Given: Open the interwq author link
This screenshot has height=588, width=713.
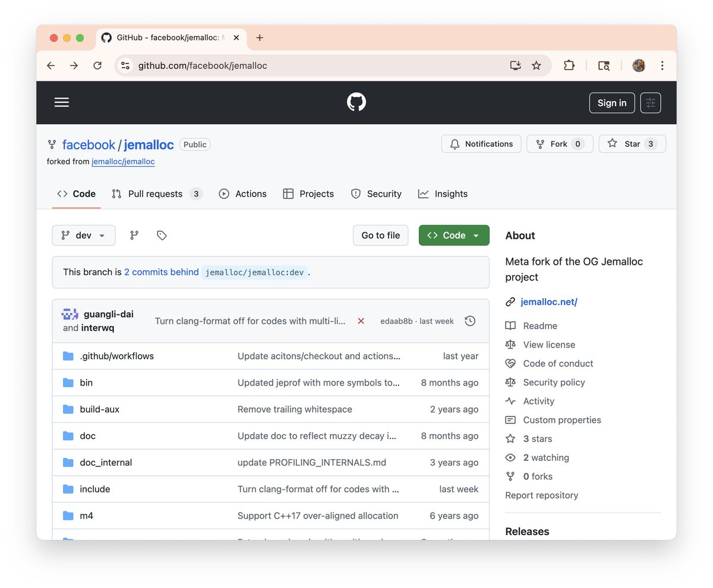Looking at the screenshot, I should 97,328.
